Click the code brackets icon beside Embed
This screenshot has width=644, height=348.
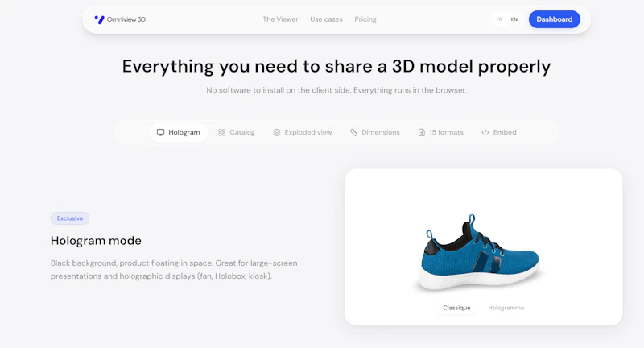[x=485, y=132]
